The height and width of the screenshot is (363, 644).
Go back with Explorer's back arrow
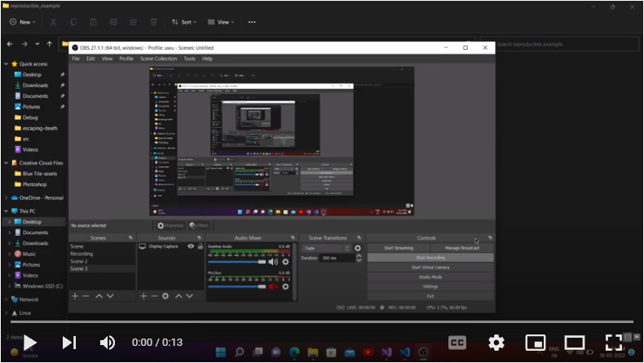pyautogui.click(x=10, y=44)
